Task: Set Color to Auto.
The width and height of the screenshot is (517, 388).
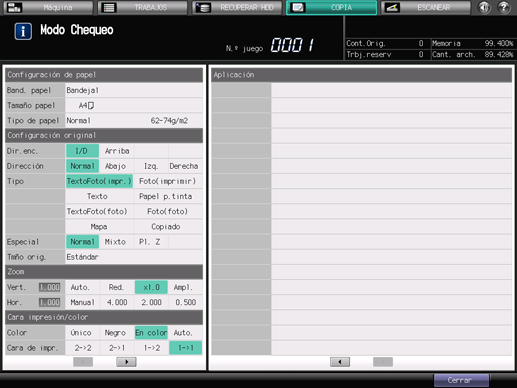Action: (x=185, y=333)
